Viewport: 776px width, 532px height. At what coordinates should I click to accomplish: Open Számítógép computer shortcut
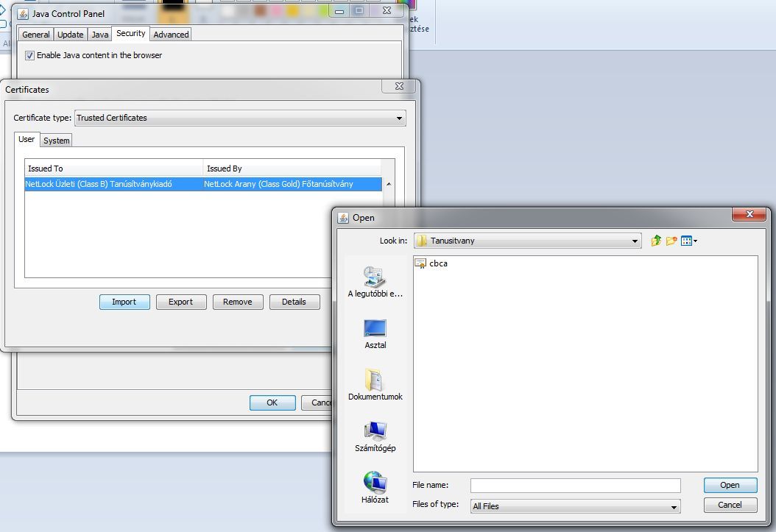click(x=375, y=436)
